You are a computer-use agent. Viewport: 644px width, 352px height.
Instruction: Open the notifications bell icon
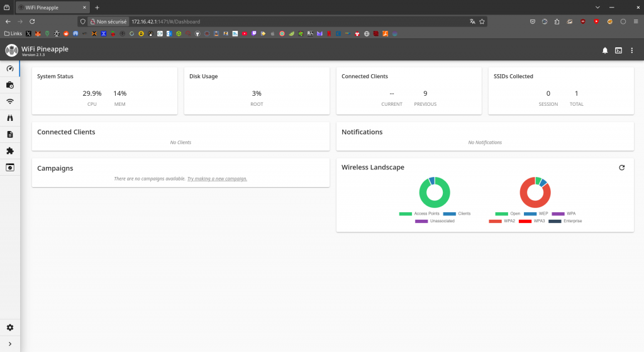(x=605, y=50)
